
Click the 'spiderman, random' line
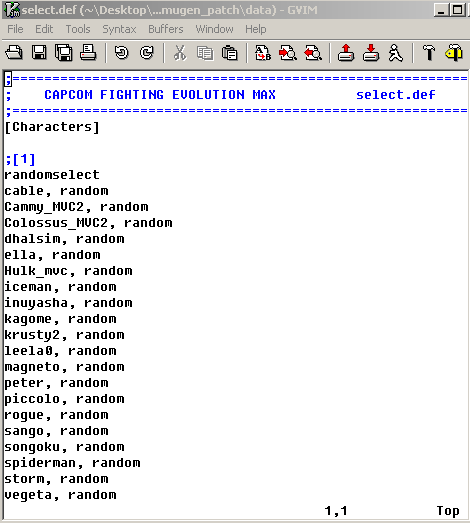pyautogui.click(x=72, y=463)
